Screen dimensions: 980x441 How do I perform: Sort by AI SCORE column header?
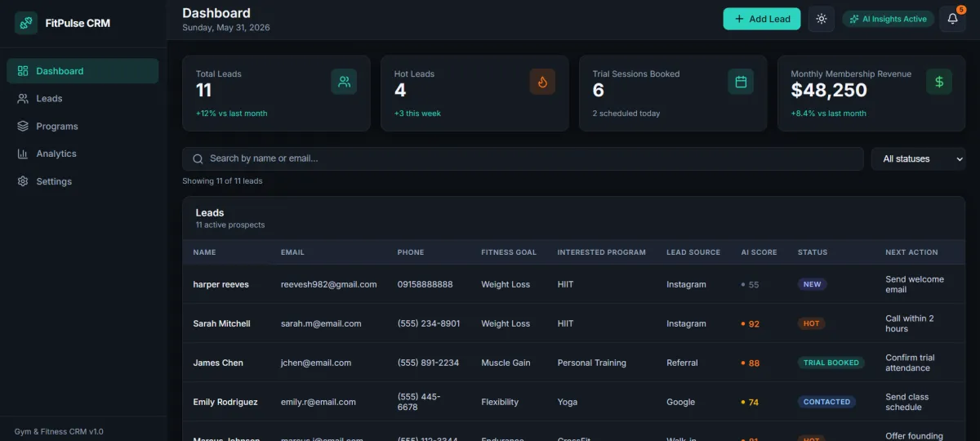coord(759,252)
